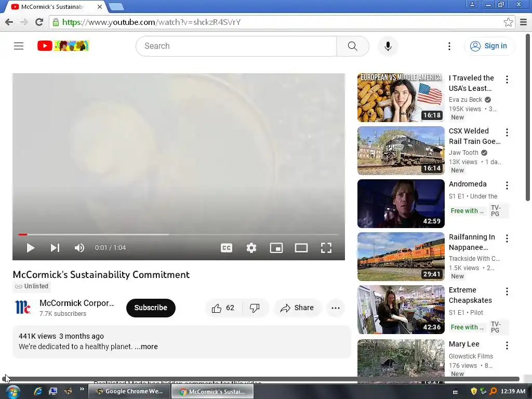Click the search magnifier button
Image resolution: width=532 pixels, height=399 pixels.
click(x=353, y=46)
